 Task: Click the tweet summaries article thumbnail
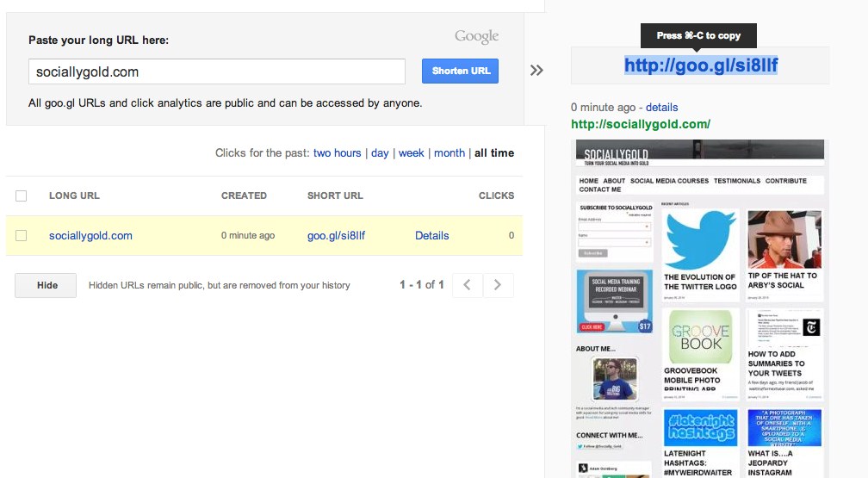[x=784, y=328]
